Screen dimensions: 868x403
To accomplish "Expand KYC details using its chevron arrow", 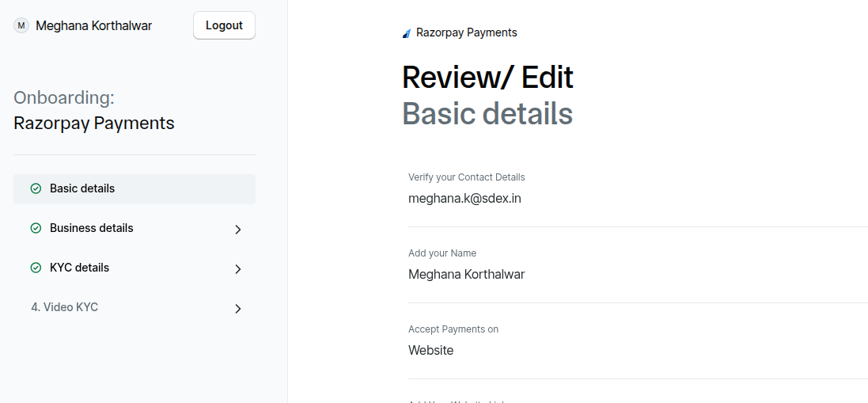I will (238, 269).
